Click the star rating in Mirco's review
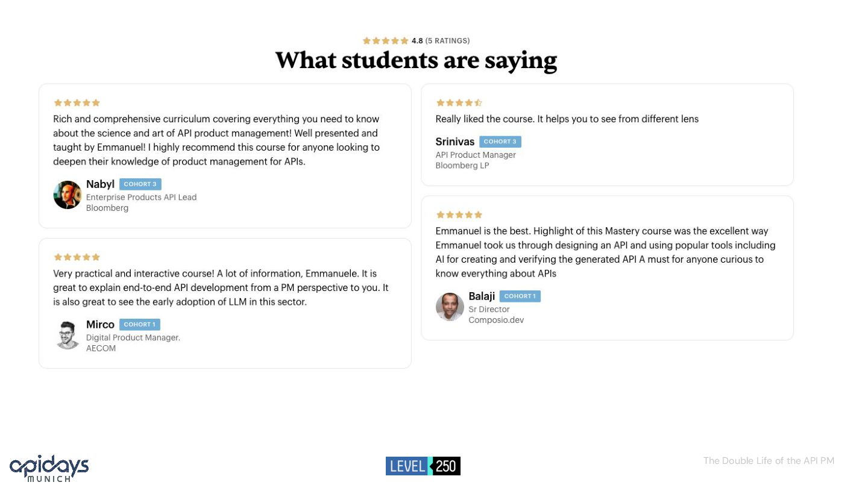The image size is (868, 488). [77, 257]
